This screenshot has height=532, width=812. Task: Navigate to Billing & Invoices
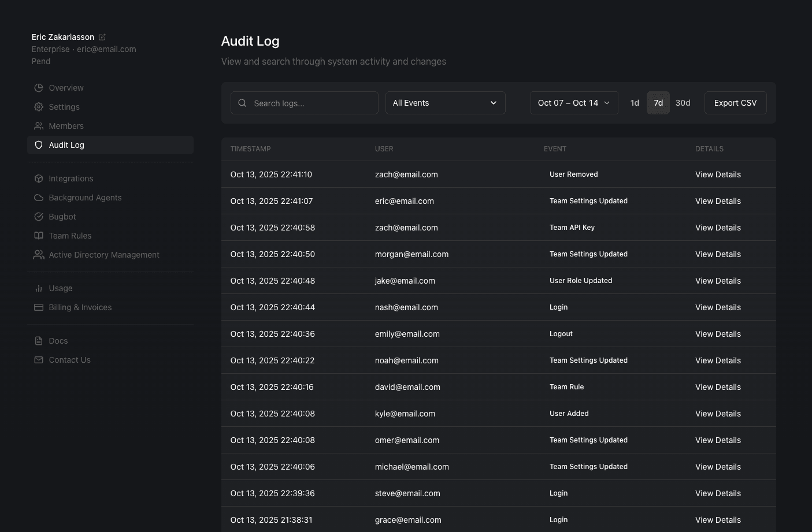tap(80, 307)
